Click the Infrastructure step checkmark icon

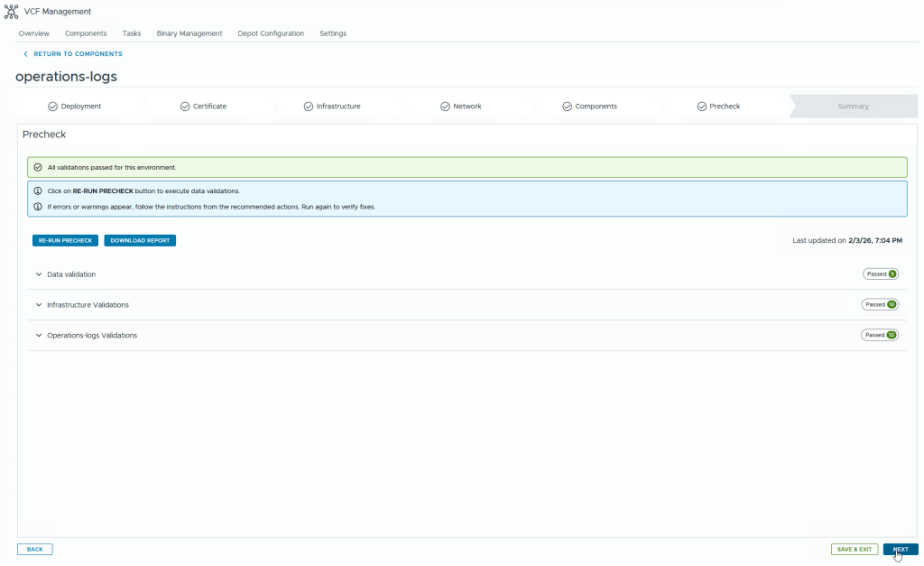308,107
